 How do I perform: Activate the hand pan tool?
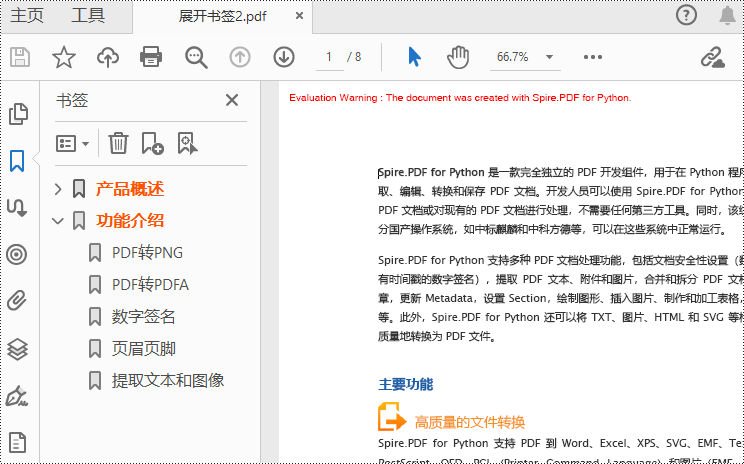tap(458, 57)
